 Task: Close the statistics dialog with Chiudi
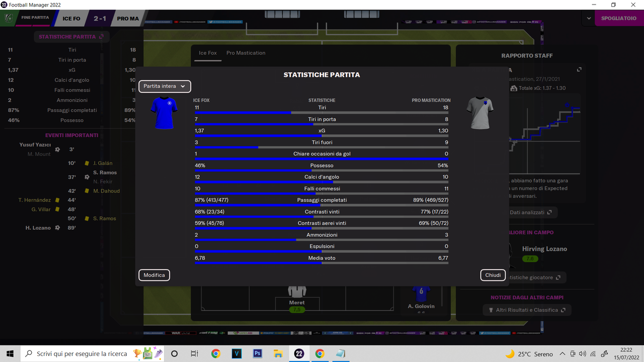coord(493,275)
